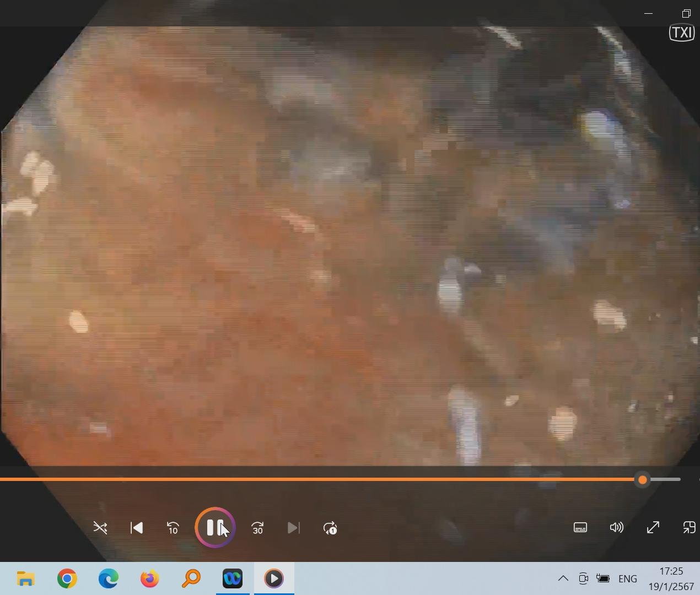Viewport: 700px width, 595px height.
Task: Switch the video to full screen
Action: tap(653, 528)
